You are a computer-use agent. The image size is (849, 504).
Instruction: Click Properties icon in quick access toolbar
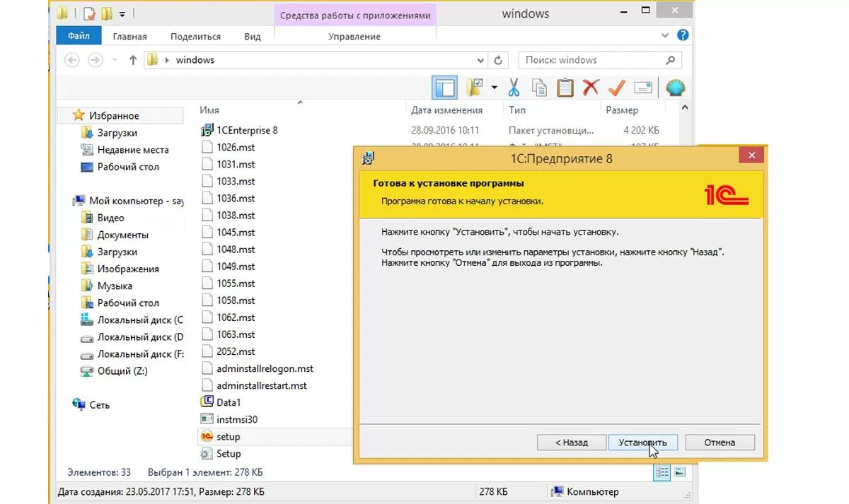pyautogui.click(x=89, y=13)
